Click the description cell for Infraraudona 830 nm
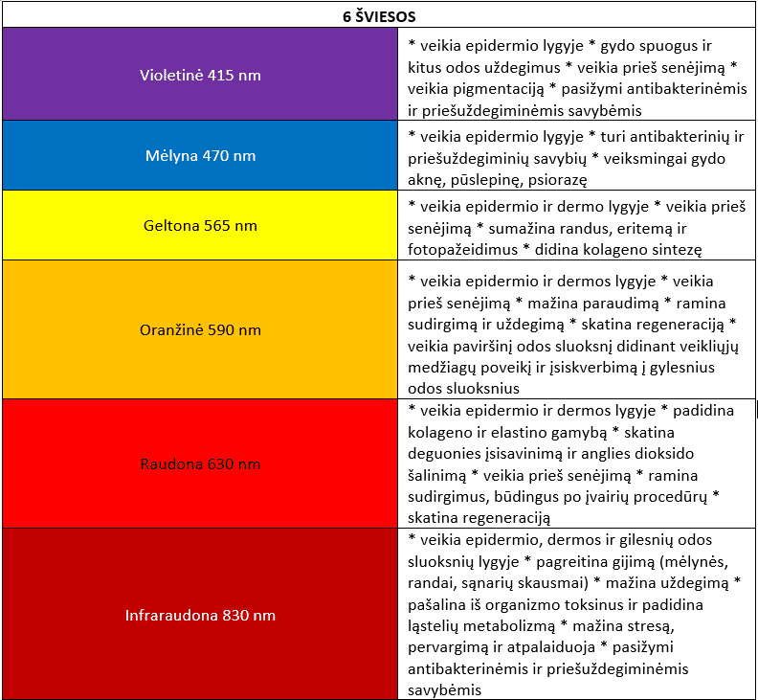758x700 pixels. tap(574, 614)
